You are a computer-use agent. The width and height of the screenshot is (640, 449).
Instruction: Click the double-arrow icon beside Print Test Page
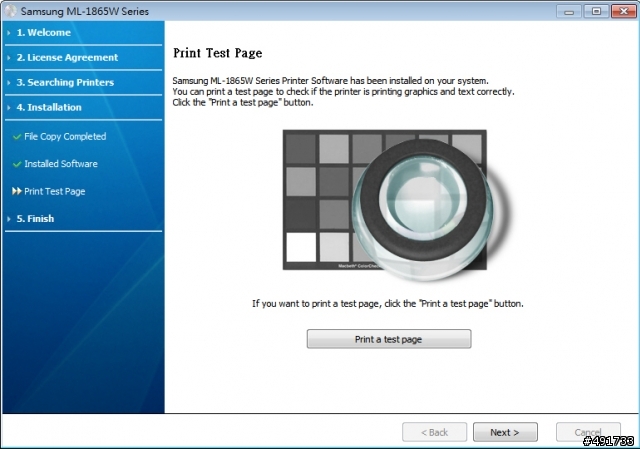point(17,191)
